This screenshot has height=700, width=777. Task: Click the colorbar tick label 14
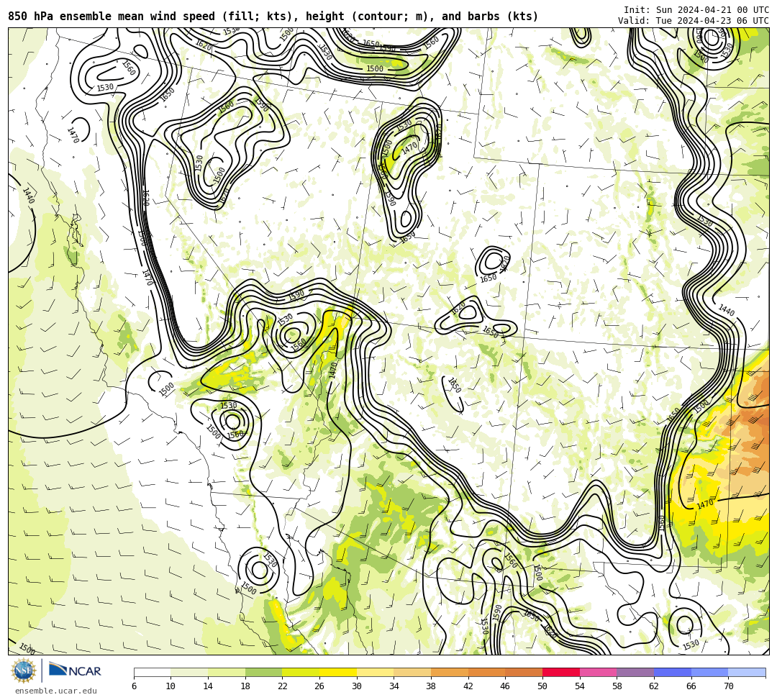pos(208,686)
